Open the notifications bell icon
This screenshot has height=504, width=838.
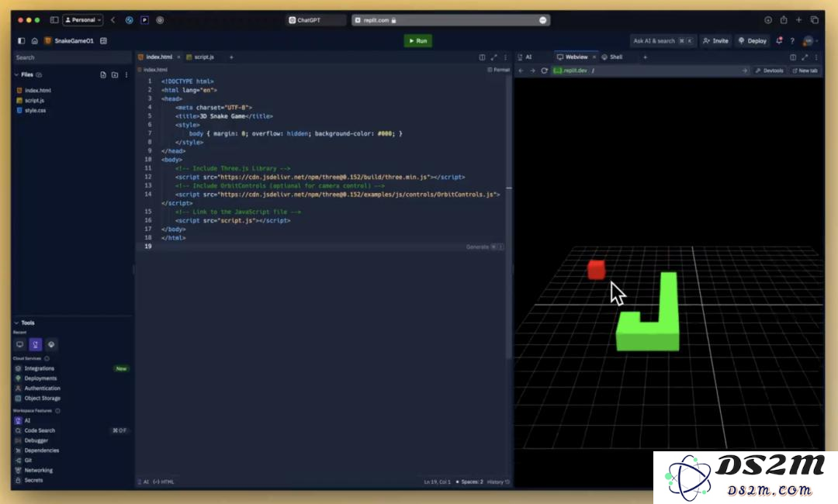pyautogui.click(x=779, y=40)
